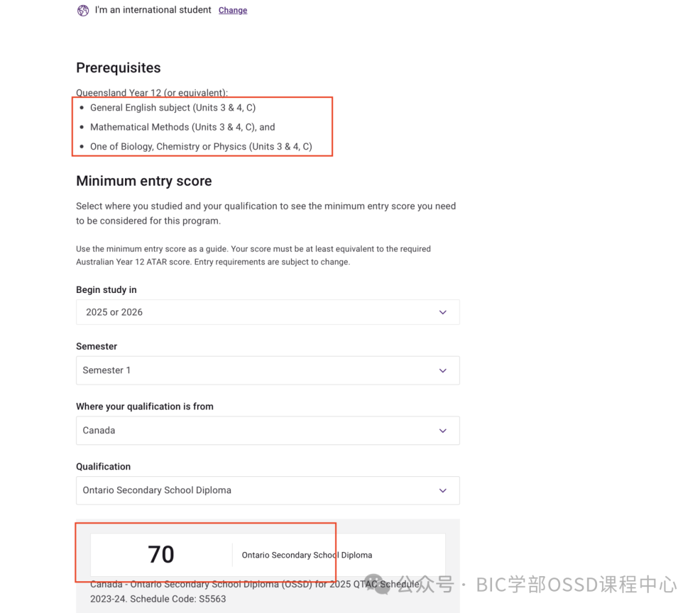The height and width of the screenshot is (613, 700).
Task: Click the Change link
Action: [233, 10]
